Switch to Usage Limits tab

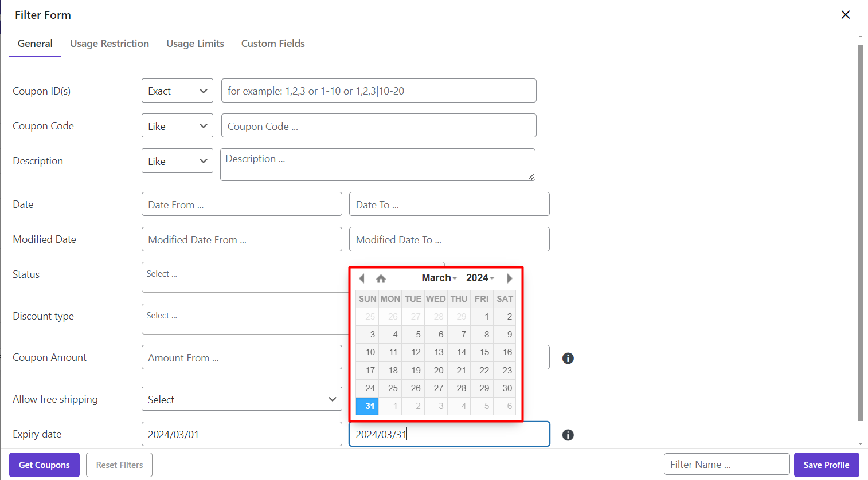[195, 44]
